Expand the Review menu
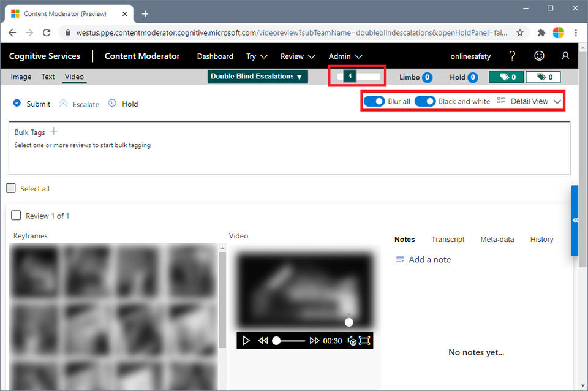The width and height of the screenshot is (588, 391). click(x=298, y=56)
